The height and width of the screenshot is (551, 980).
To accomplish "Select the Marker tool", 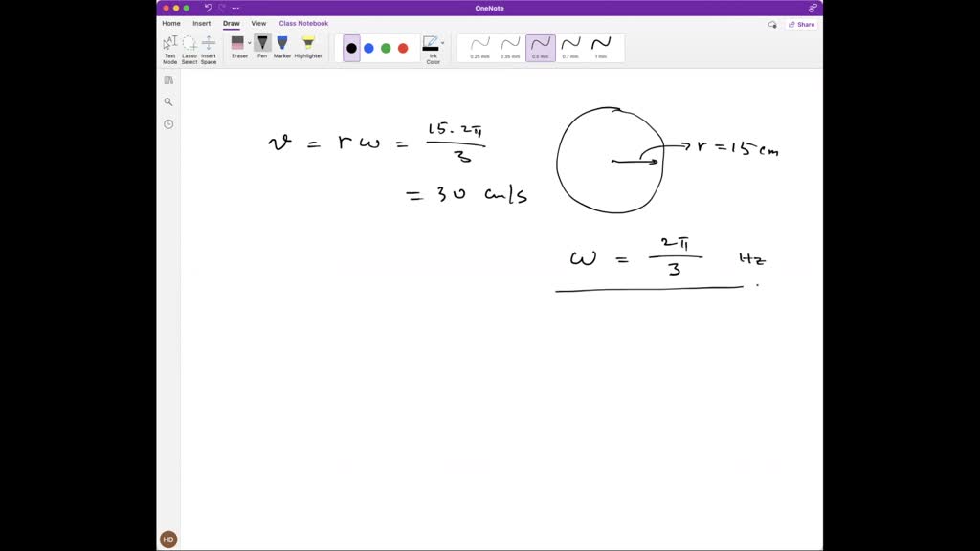I will (x=280, y=43).
